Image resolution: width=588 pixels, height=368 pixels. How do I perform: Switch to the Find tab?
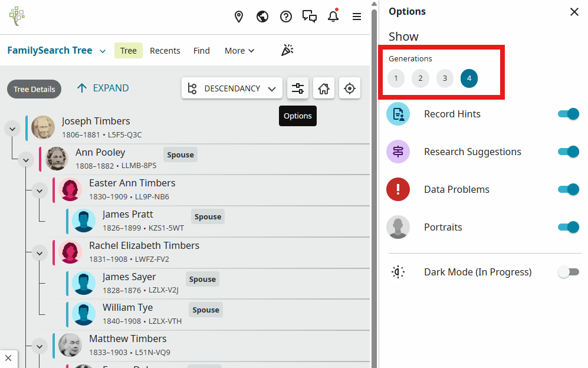201,51
